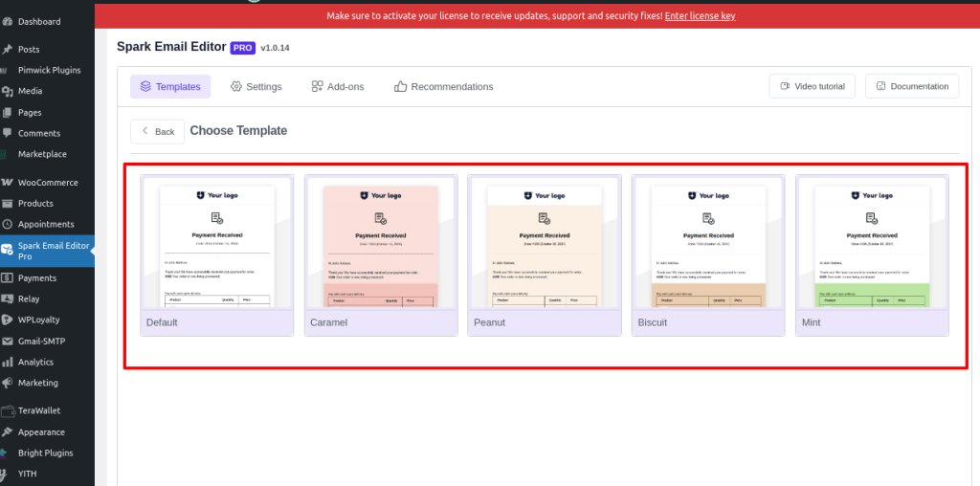
Task: Click the "Peanut" template label
Action: tap(490, 322)
